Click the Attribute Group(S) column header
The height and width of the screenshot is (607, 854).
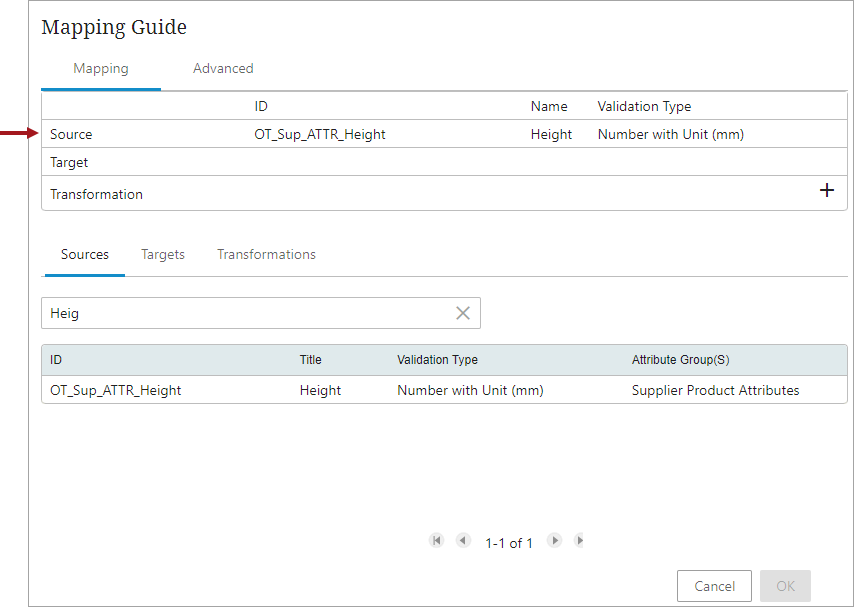click(x=681, y=360)
